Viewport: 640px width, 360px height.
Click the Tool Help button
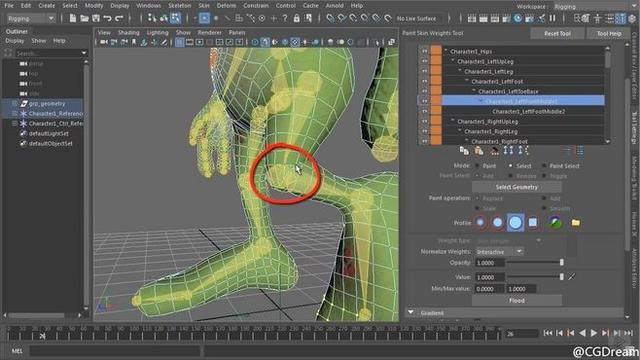(609, 33)
